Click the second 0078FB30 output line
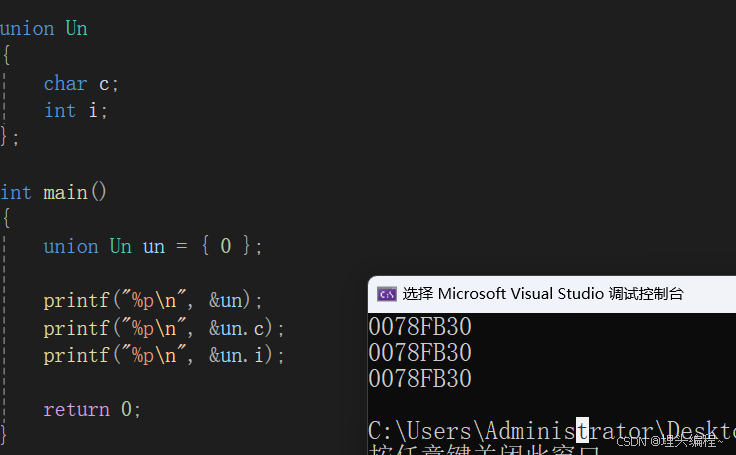Viewport: 736px width, 455px height. click(420, 353)
